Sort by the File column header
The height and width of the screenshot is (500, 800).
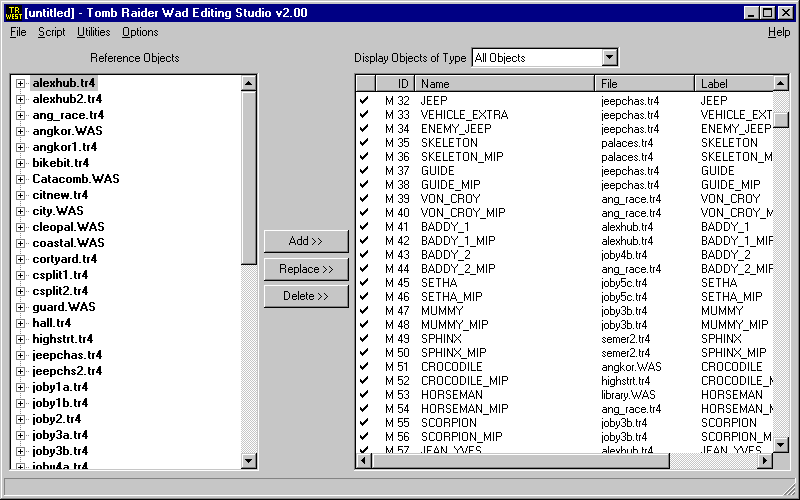click(645, 84)
